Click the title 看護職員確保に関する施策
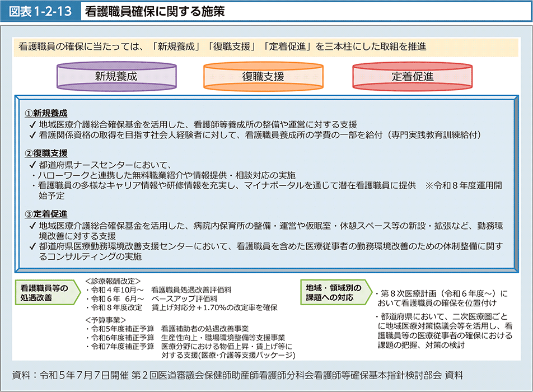Image resolution: width=533 pixels, height=392 pixels. tap(155, 12)
